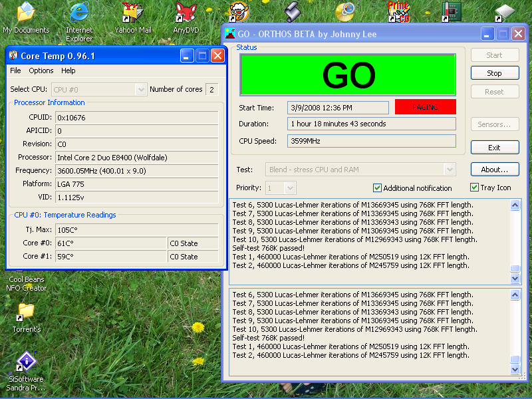
Task: Open the Test type combo box
Action: 450,170
